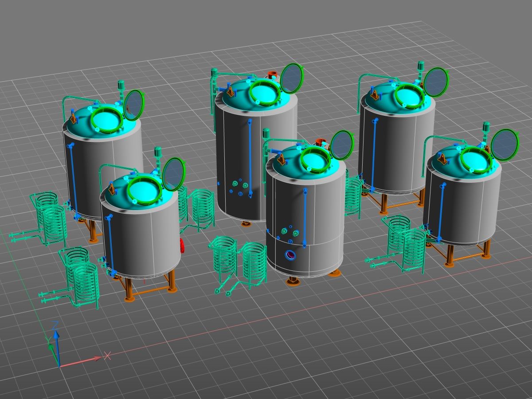Select the open hatch lid of the nearest left tank
The height and width of the screenshot is (399, 532).
[174, 174]
